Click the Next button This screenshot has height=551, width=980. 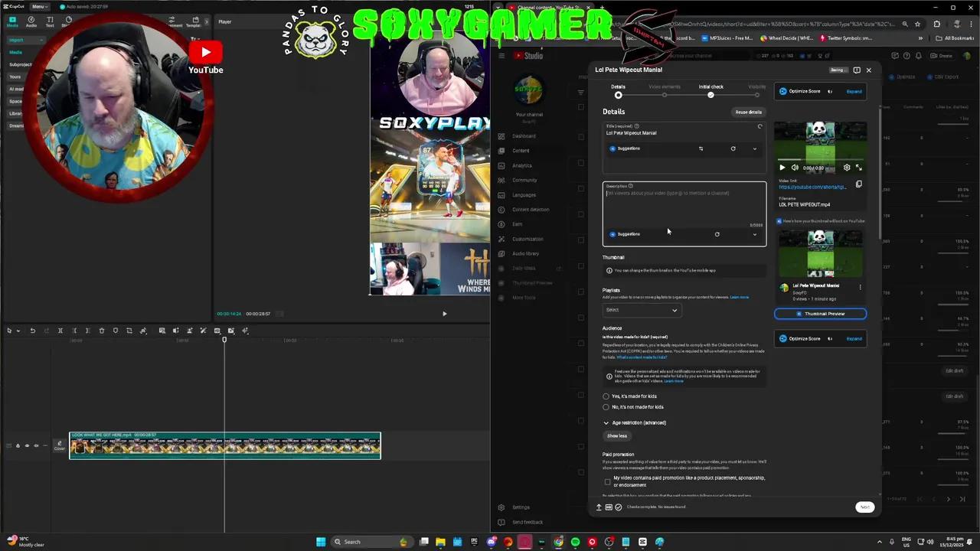click(x=864, y=507)
